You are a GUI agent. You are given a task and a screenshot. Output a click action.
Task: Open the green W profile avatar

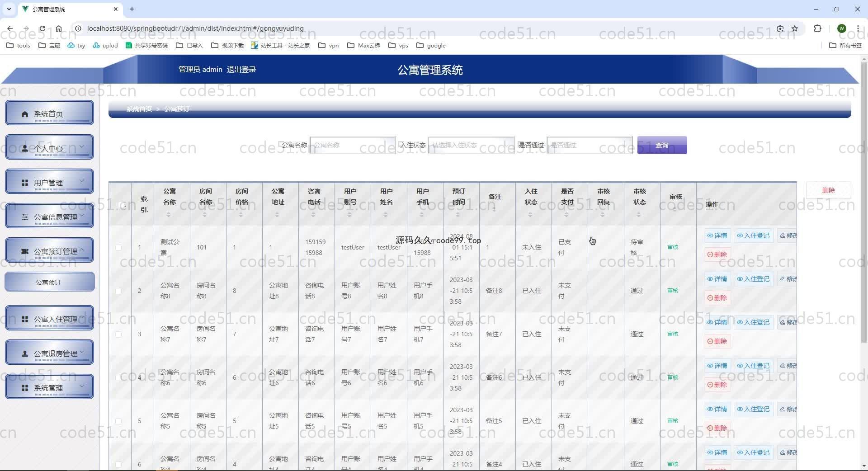coord(841,28)
